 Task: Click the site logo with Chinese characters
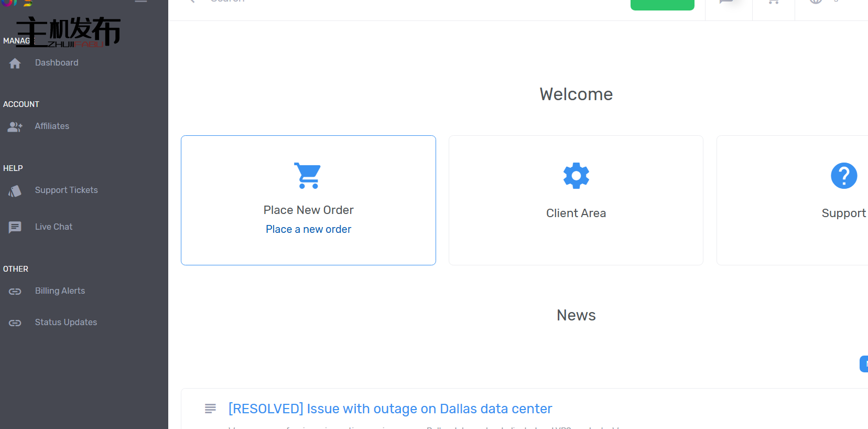68,31
